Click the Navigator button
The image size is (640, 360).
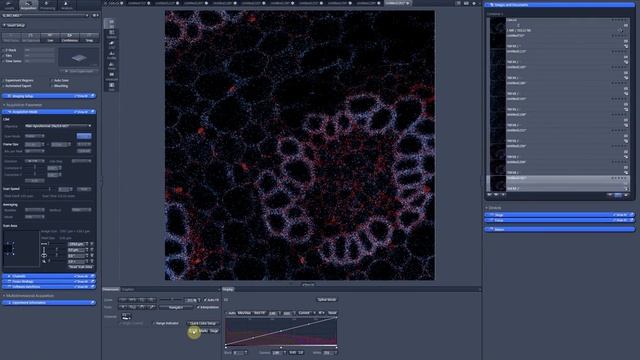[176, 307]
